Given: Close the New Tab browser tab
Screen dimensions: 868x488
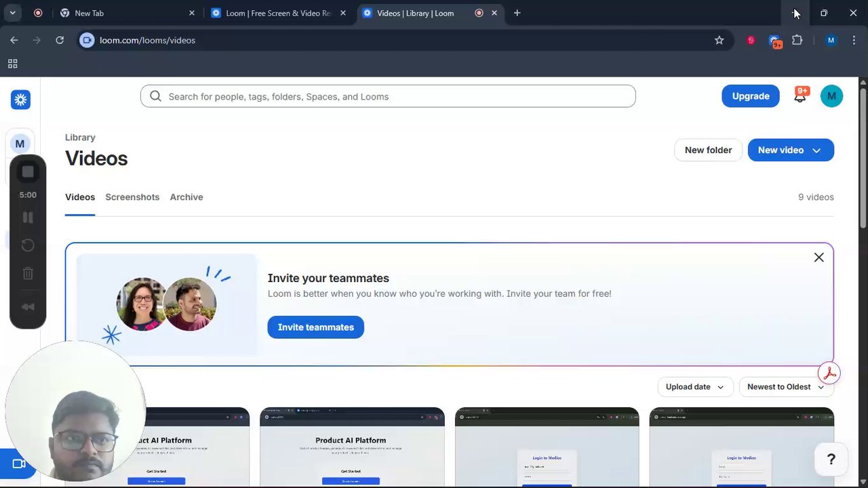Looking at the screenshot, I should pos(192,13).
